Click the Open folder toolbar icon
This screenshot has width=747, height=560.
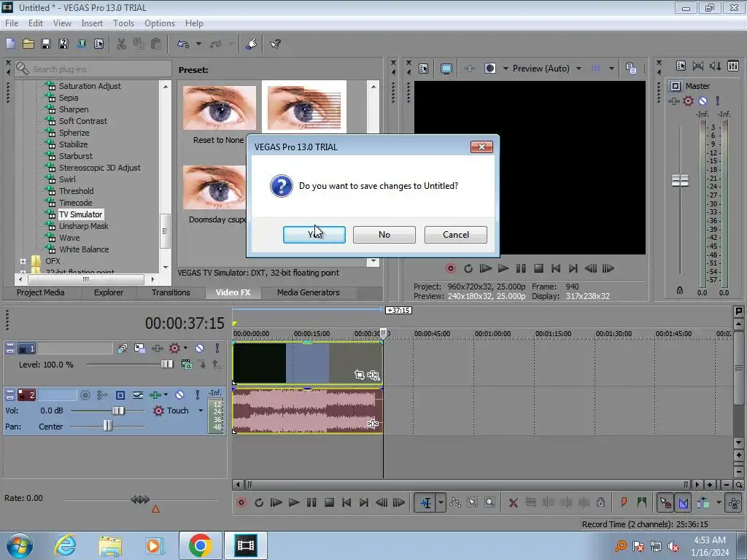28,44
